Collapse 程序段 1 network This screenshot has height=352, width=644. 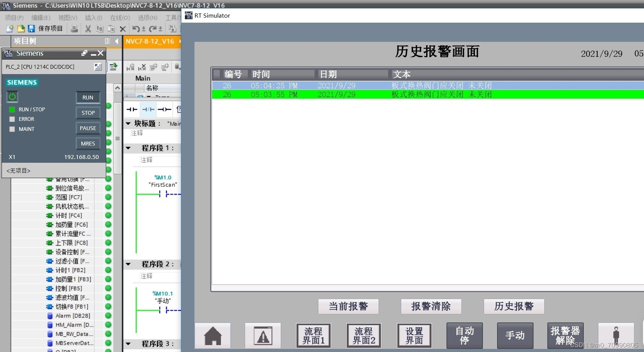pyautogui.click(x=128, y=148)
